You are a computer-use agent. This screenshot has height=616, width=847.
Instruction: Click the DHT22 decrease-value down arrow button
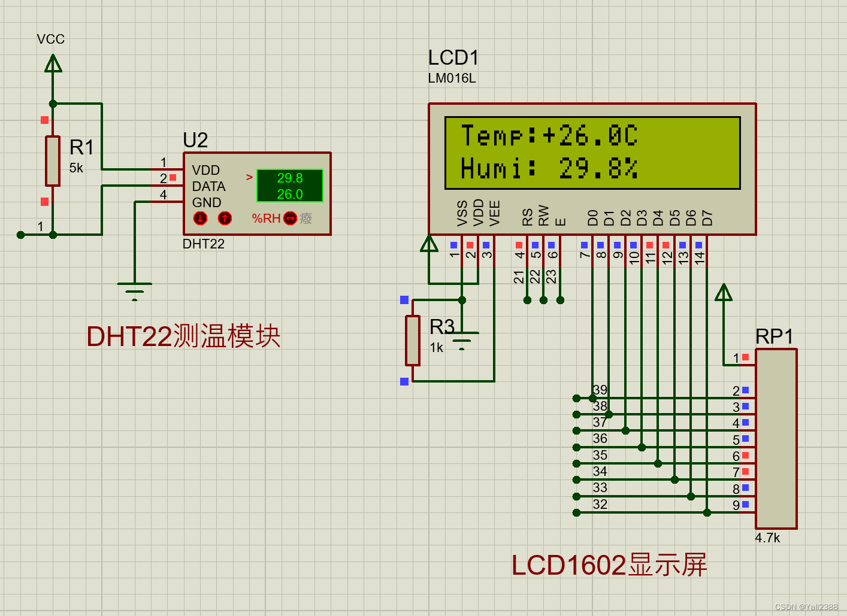[200, 219]
